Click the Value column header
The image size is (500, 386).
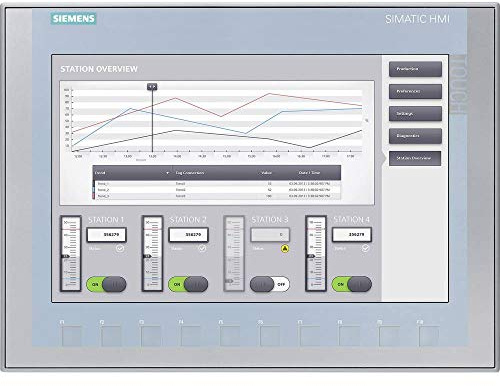[266, 173]
